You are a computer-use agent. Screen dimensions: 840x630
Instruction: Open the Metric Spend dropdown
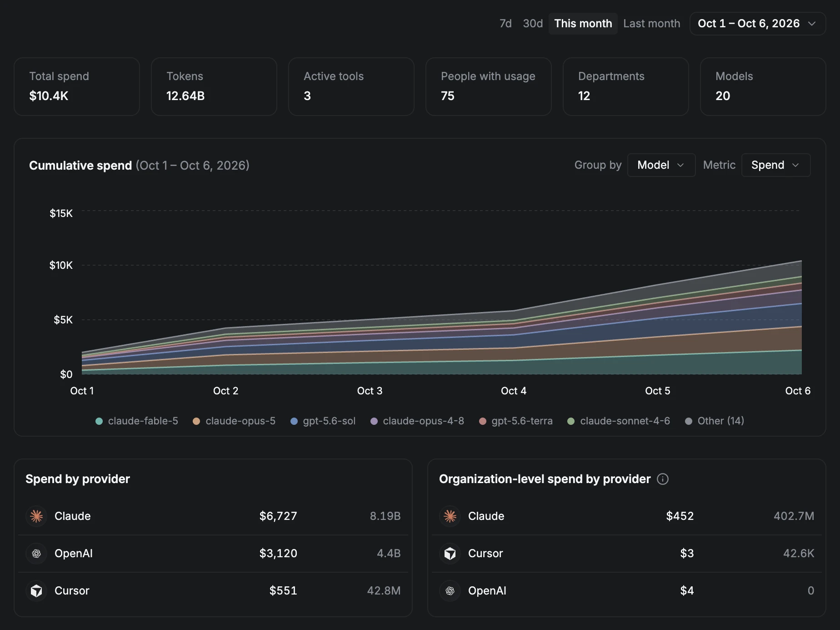coord(775,165)
